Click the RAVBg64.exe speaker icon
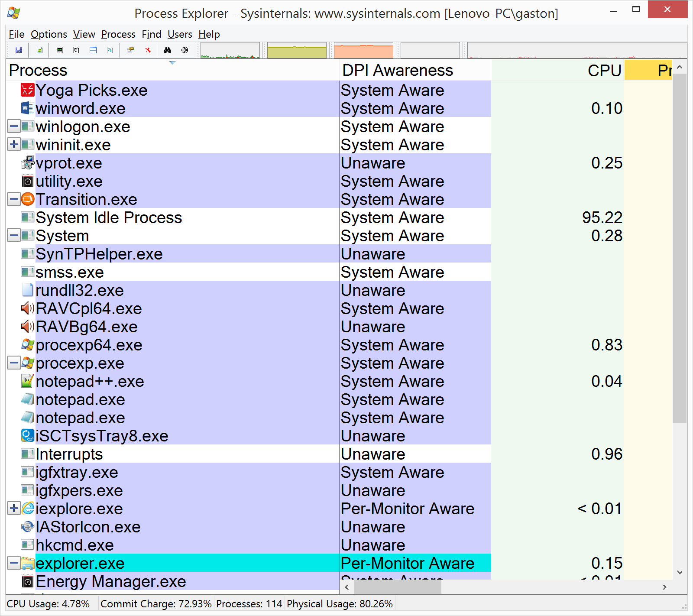The height and width of the screenshot is (616, 693). click(x=28, y=327)
